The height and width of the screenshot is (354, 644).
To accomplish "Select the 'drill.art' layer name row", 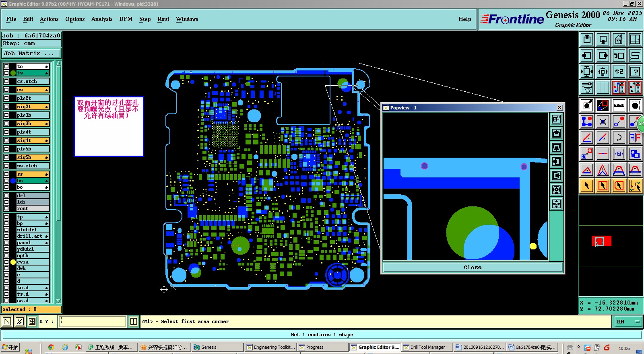I will (x=33, y=236).
